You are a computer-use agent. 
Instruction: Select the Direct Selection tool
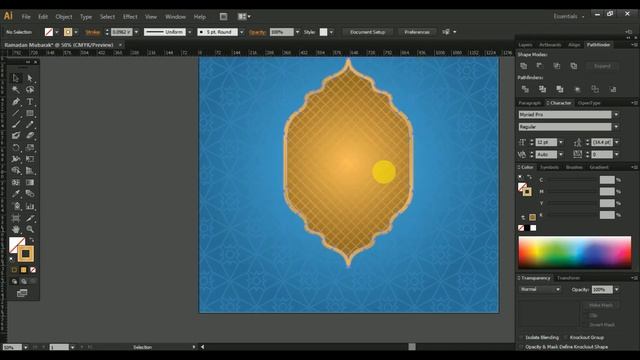click(30, 78)
